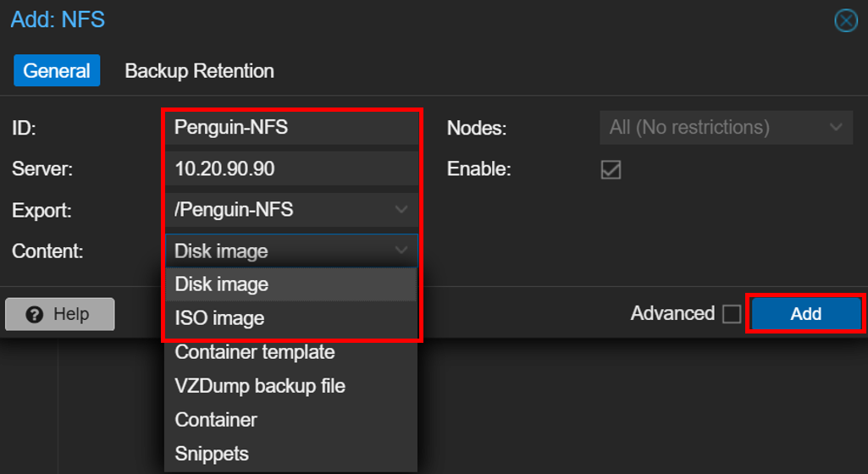The image size is (868, 474).
Task: Open the Backup Retention tab
Action: coord(199,71)
